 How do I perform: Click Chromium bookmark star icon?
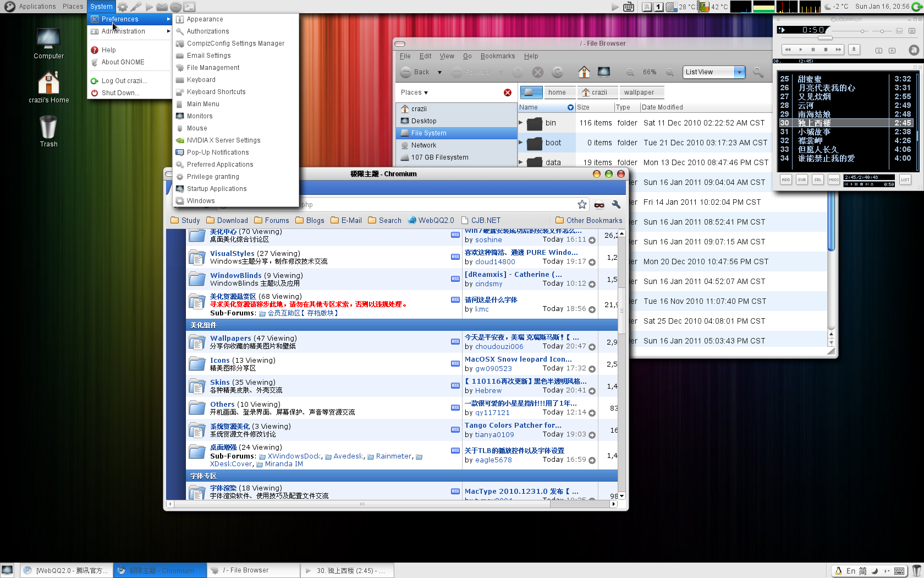[x=582, y=205]
